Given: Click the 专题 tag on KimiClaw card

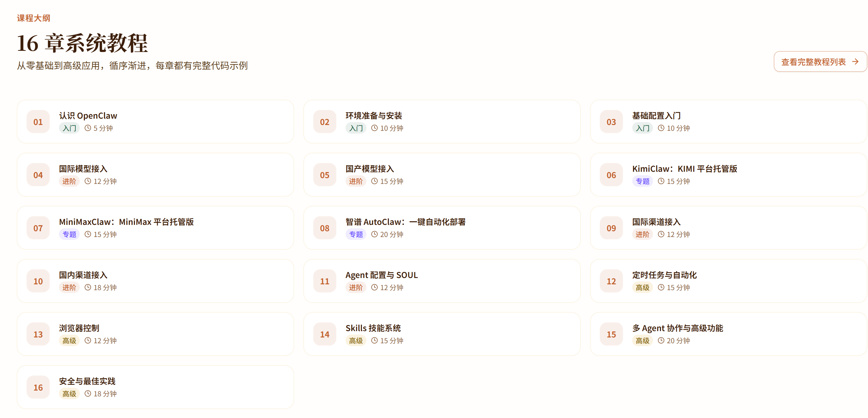Looking at the screenshot, I should (x=642, y=181).
